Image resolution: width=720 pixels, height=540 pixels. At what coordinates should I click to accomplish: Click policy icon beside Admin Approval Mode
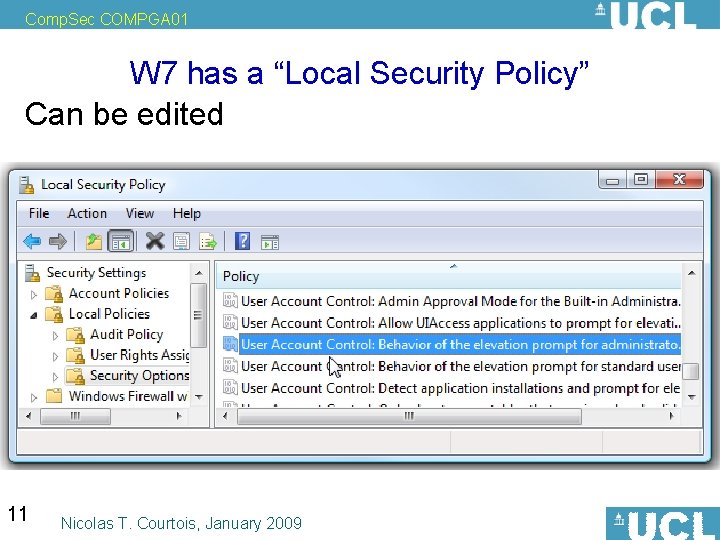coord(230,301)
